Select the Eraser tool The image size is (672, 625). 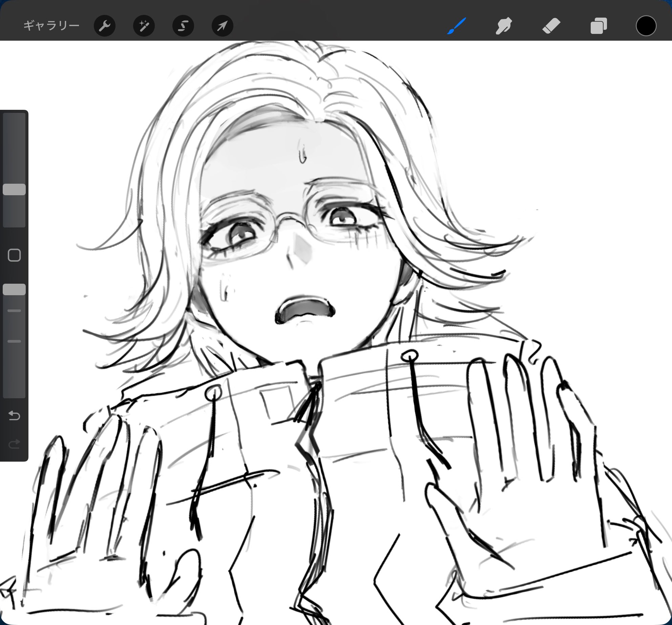tap(551, 26)
